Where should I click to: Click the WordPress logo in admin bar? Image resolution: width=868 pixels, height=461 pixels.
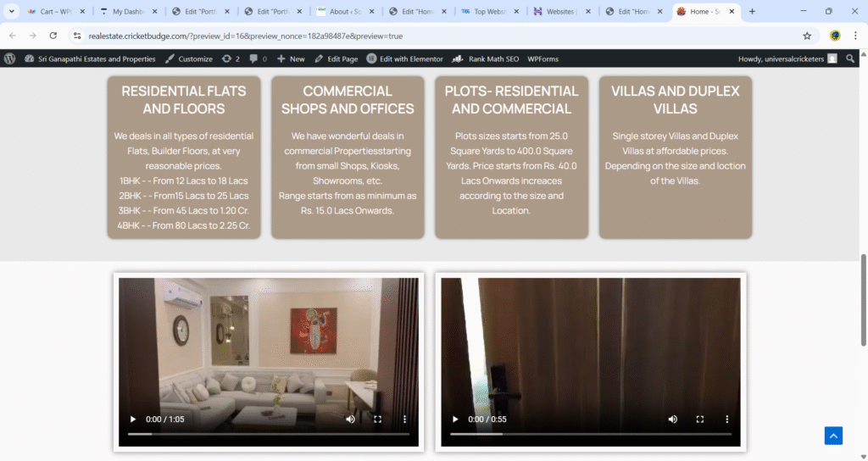[x=10, y=59]
